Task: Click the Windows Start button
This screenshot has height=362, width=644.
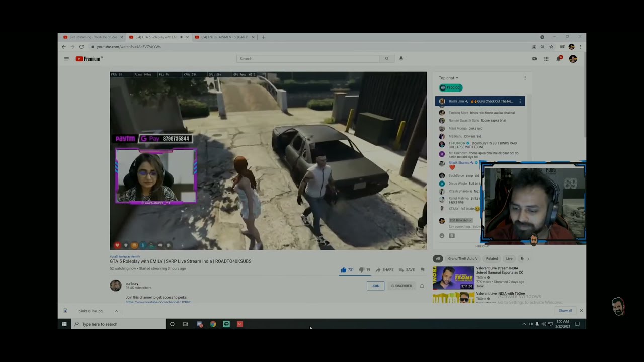Action: [x=64, y=324]
